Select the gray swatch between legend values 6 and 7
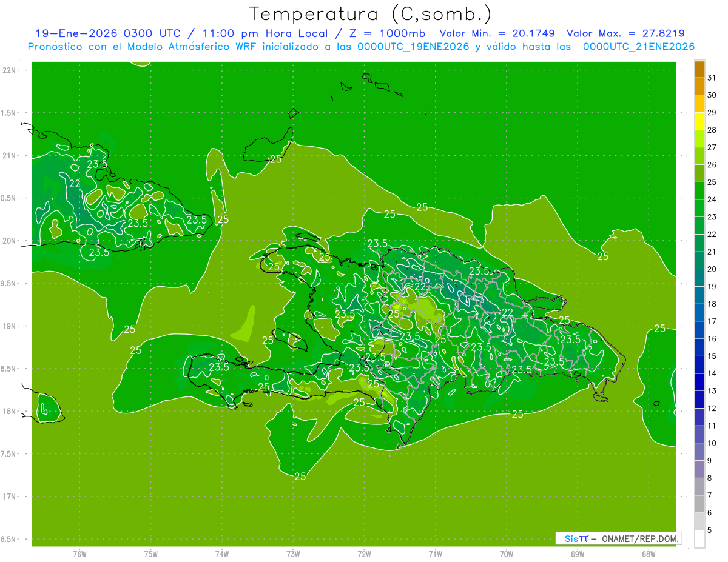This screenshot has width=728, height=562. [x=699, y=504]
